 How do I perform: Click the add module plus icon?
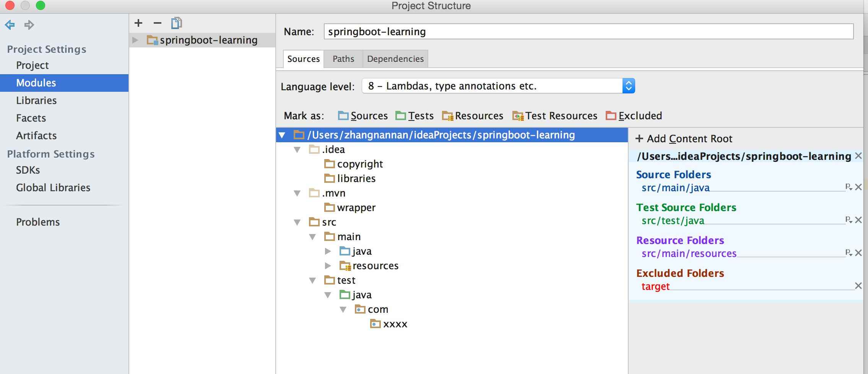[138, 23]
